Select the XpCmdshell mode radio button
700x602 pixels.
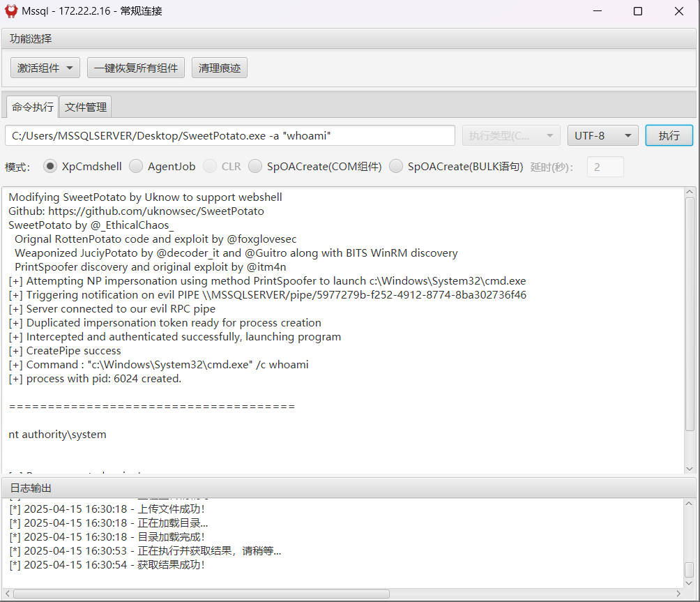tap(50, 167)
